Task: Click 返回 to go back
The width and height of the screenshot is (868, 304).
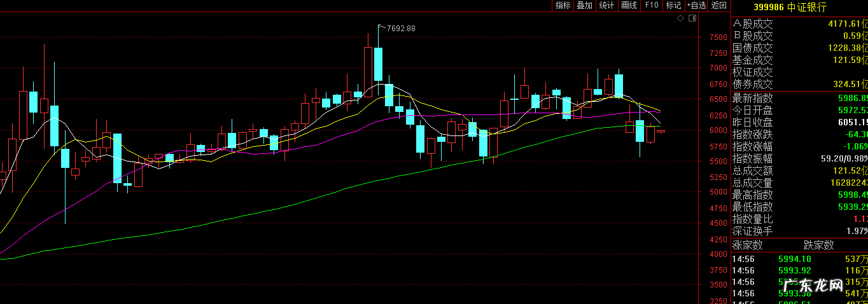Action: click(x=719, y=6)
